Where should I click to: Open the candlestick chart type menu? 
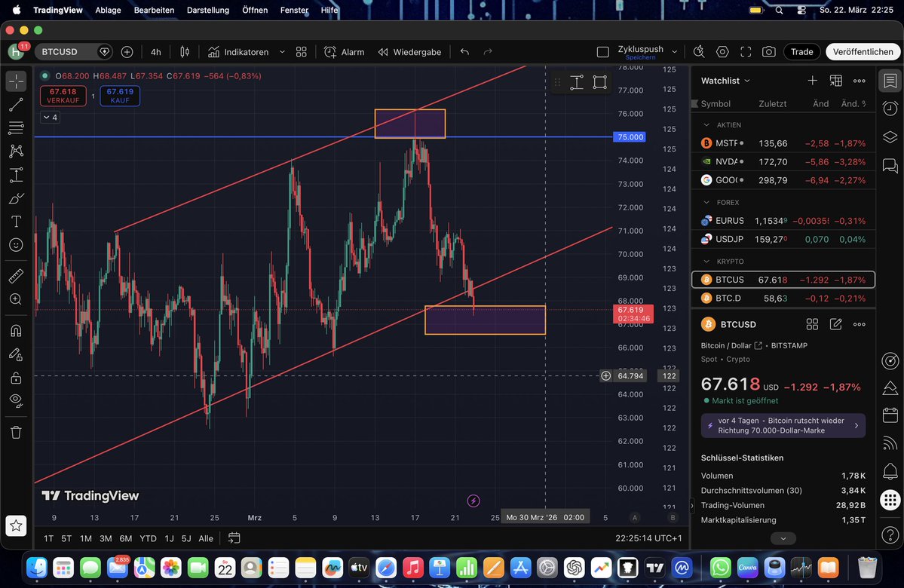pos(185,52)
